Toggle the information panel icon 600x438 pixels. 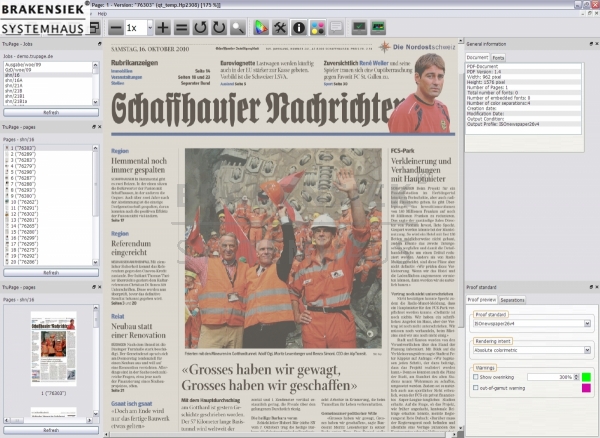298,28
